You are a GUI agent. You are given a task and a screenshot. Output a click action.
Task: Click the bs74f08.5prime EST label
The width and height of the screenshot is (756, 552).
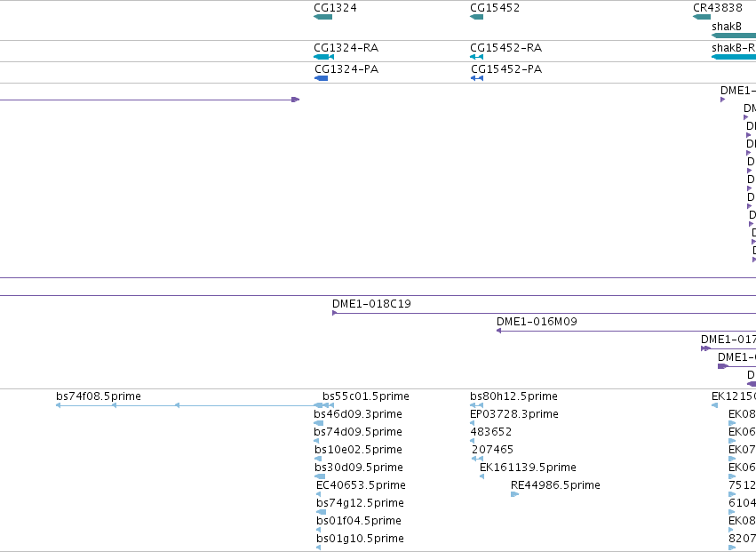[x=99, y=396]
